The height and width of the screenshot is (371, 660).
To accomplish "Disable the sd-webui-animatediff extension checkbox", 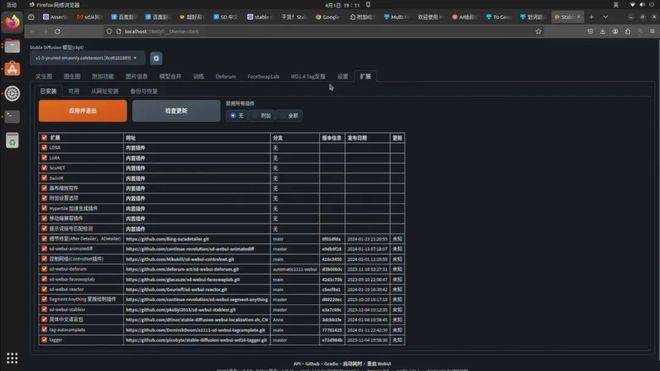I will coord(44,249).
